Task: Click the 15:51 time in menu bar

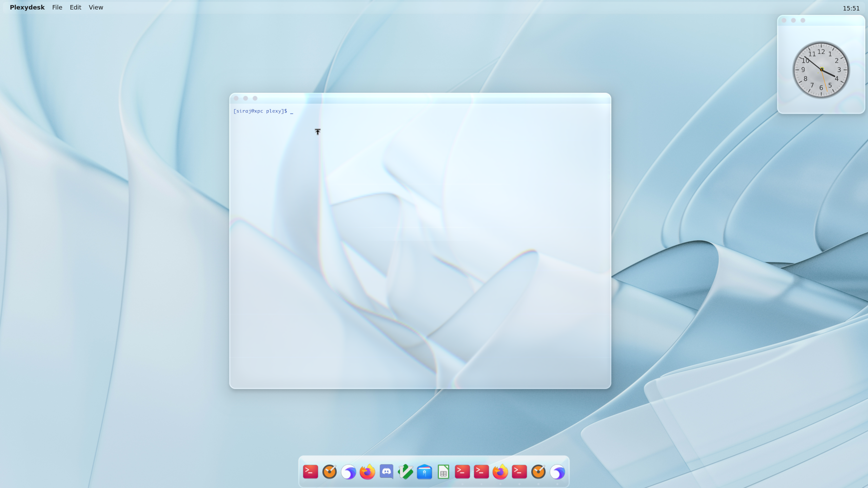Action: (x=851, y=8)
